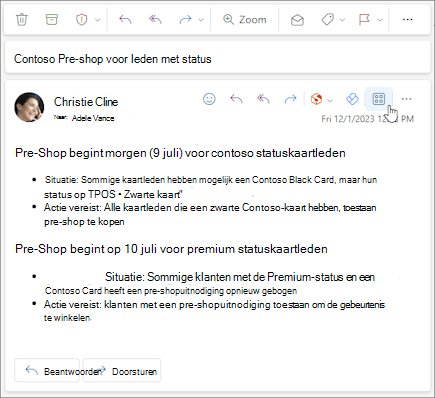
Task: Click heading "Pre-Shop begint morgen (9 juli)"
Action: coord(98,153)
